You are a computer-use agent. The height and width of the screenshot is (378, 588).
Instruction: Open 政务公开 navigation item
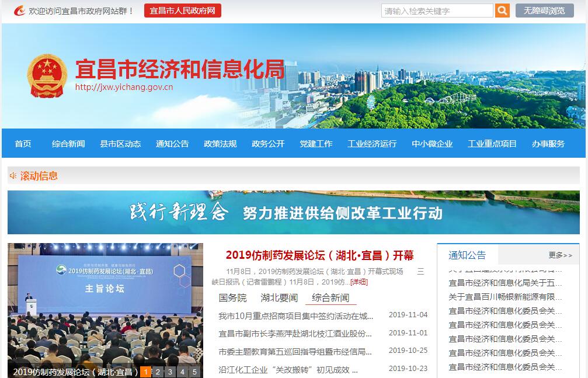pyautogui.click(x=268, y=144)
